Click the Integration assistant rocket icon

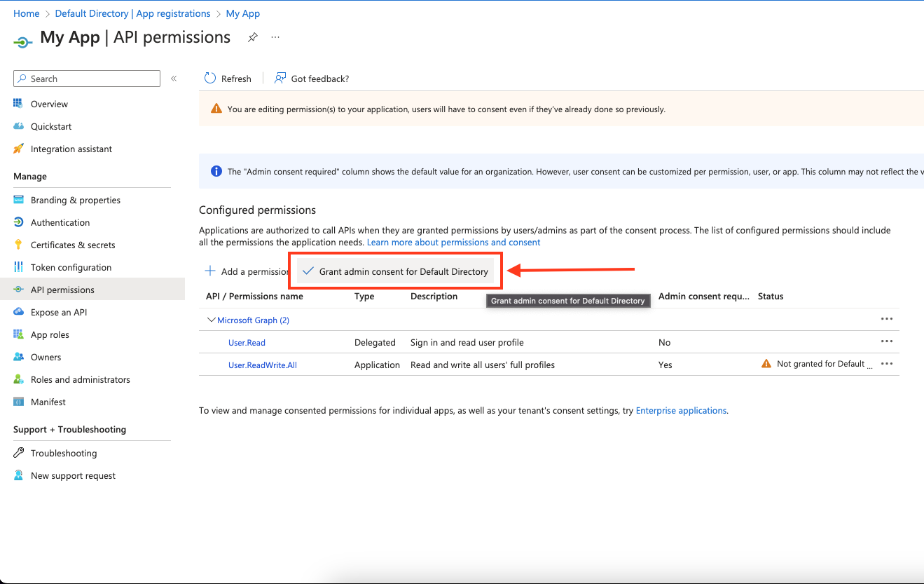pyautogui.click(x=18, y=149)
